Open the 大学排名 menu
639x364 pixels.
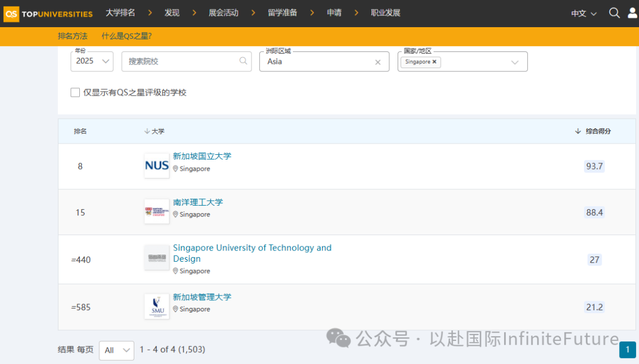(x=120, y=13)
